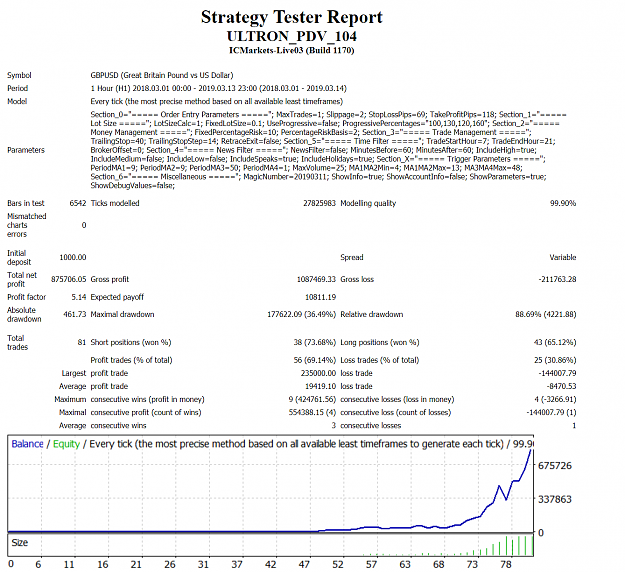This screenshot has width=625, height=572.
Task: Select the largest loss trade value -144007.79
Action: click(557, 373)
